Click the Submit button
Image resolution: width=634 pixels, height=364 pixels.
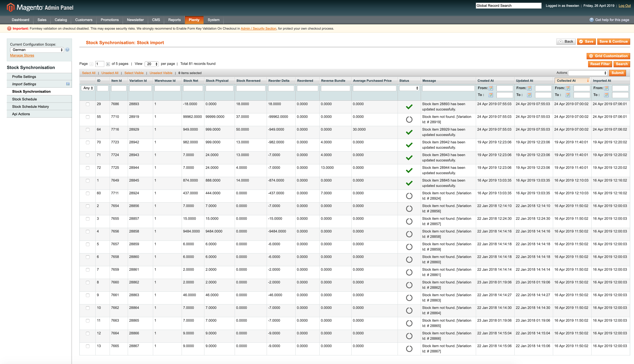point(617,73)
